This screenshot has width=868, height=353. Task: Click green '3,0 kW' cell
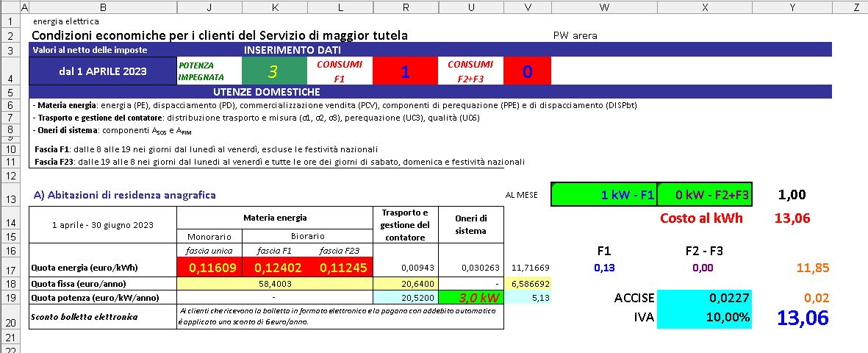pos(471,298)
